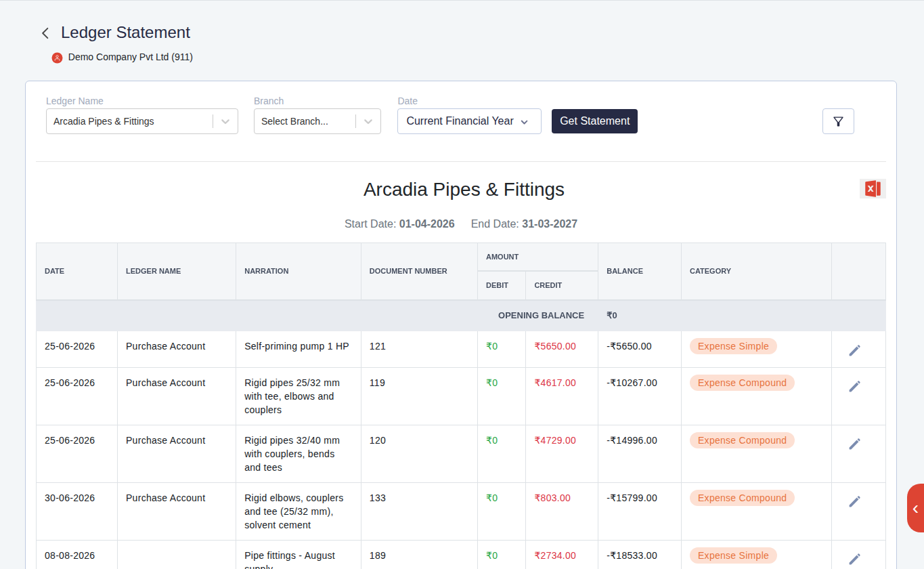Edit entry for document number 119
Screen dimensions: 924x569
point(855,386)
